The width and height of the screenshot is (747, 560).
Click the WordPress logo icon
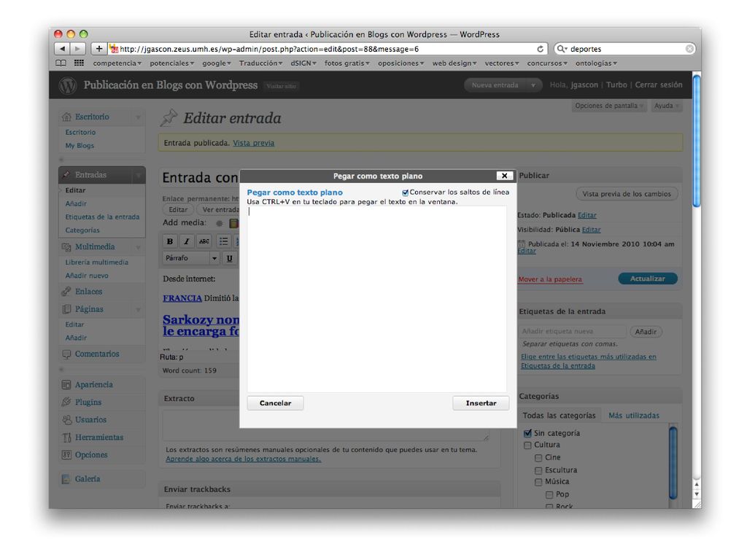pos(68,85)
